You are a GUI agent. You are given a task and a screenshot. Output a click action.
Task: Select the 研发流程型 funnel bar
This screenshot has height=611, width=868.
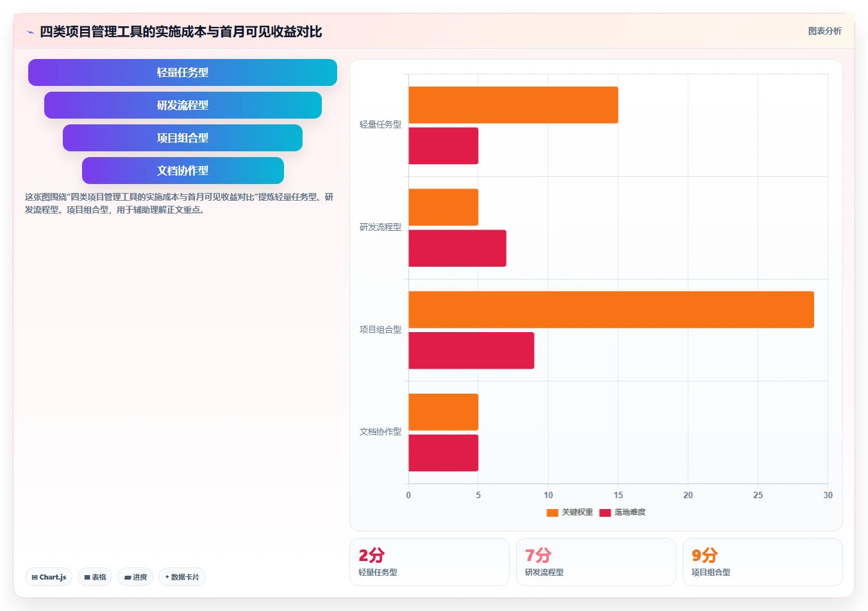[183, 105]
